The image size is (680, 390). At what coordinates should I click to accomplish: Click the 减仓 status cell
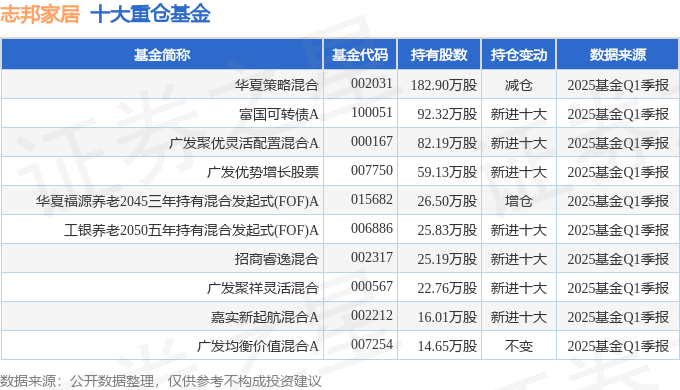click(x=519, y=85)
